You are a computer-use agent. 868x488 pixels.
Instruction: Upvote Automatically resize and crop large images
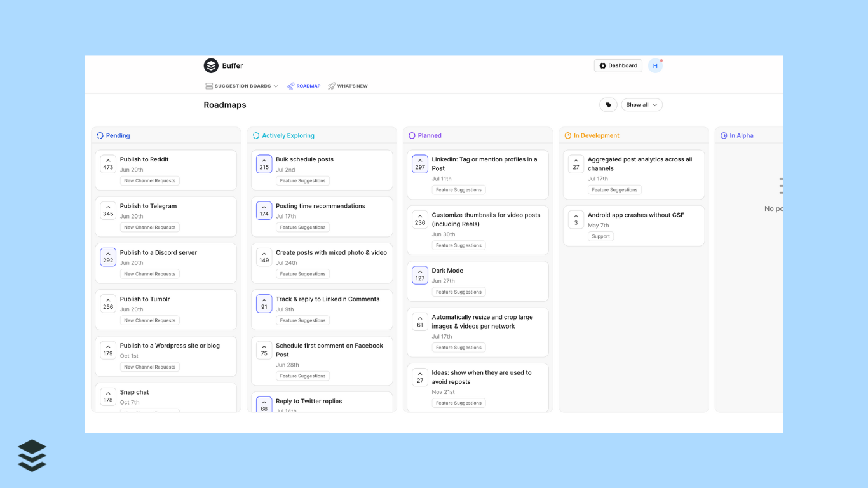(x=420, y=322)
